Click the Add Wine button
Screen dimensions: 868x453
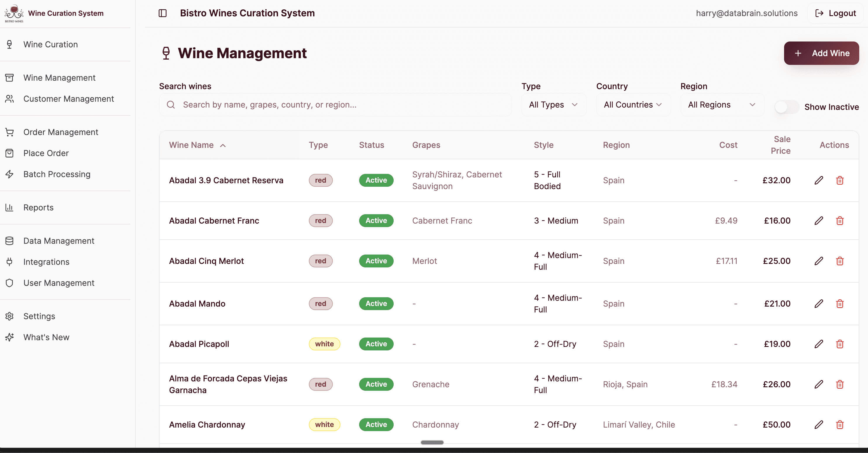tap(821, 53)
